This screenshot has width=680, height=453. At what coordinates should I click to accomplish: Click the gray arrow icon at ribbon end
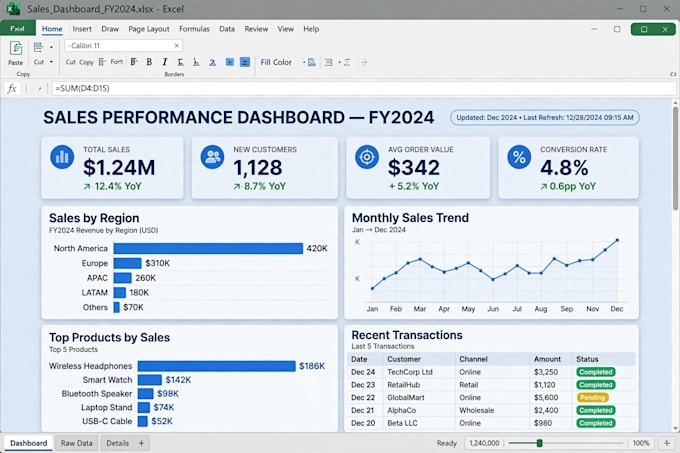(364, 62)
